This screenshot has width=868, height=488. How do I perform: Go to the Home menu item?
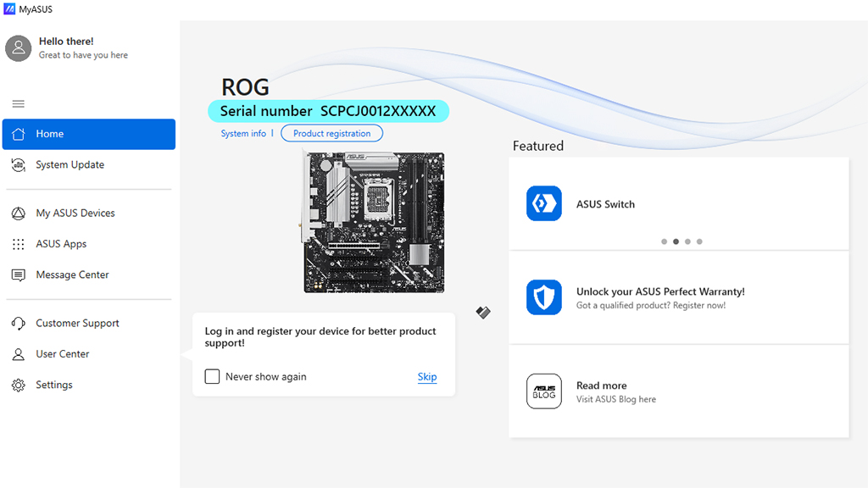tap(88, 134)
